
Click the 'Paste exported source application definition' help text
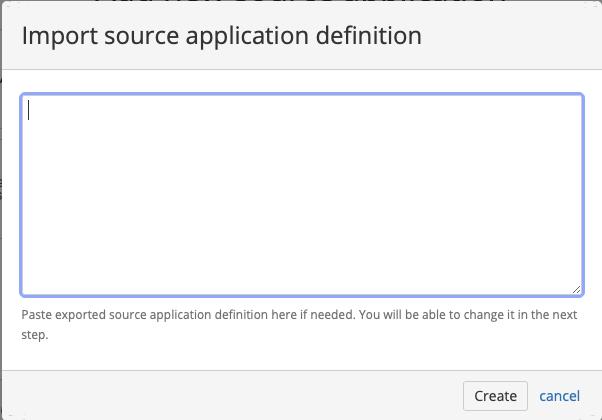[150, 313]
